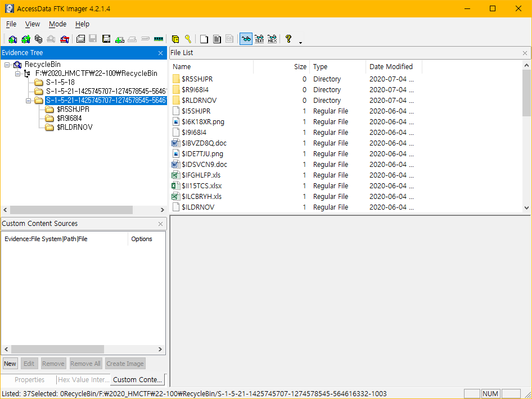The width and height of the screenshot is (532, 399).
Task: Close the Evidence Tree panel
Action: [x=160, y=53]
